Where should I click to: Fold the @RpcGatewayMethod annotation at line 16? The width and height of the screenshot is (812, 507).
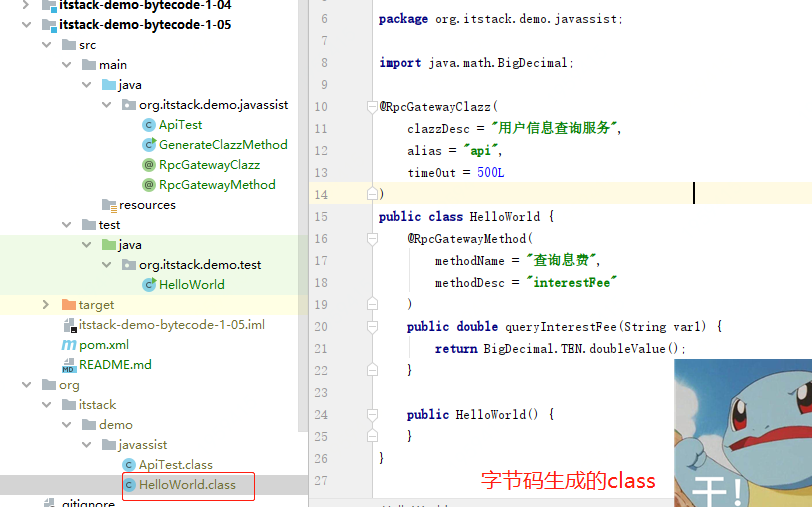pyautogui.click(x=372, y=239)
